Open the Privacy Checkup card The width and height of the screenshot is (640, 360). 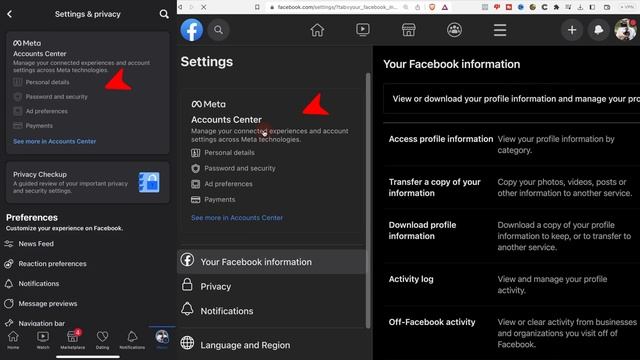[x=87, y=182]
